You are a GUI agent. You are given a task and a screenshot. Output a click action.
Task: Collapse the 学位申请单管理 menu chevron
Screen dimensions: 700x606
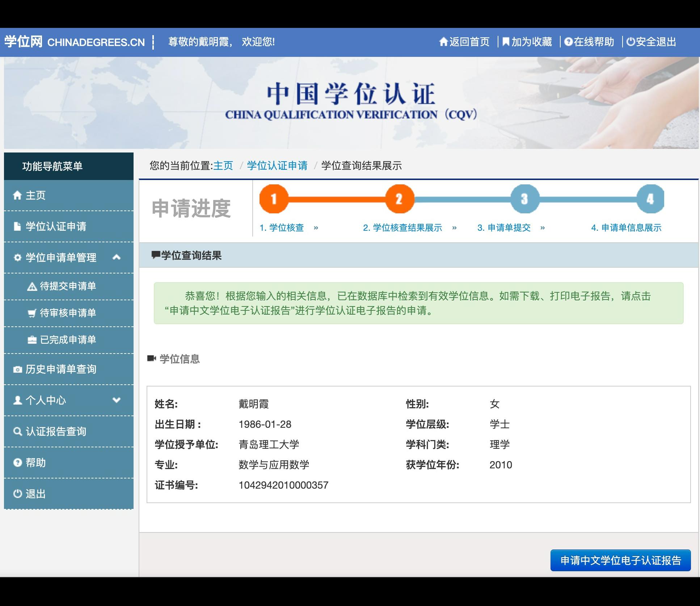click(x=117, y=257)
